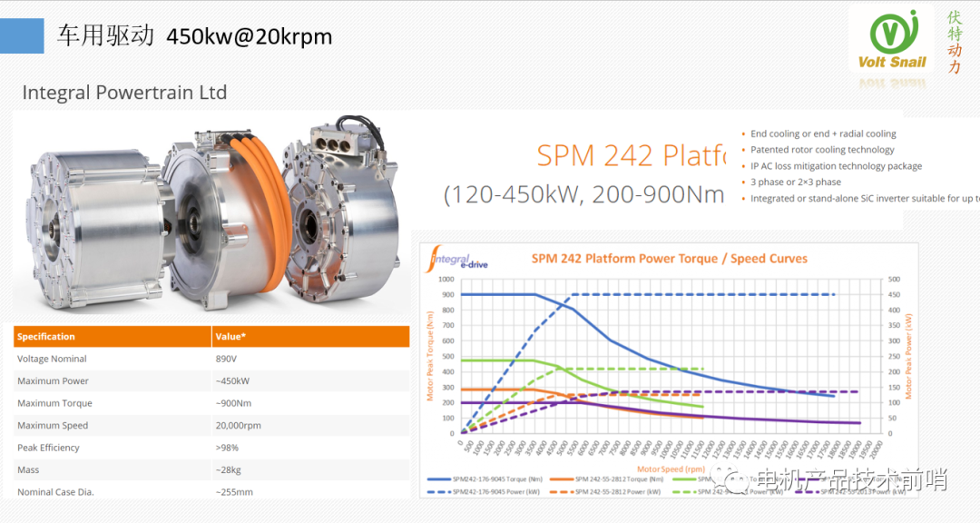Click the 'Motor Speed (rpm)' axis title

point(671,469)
